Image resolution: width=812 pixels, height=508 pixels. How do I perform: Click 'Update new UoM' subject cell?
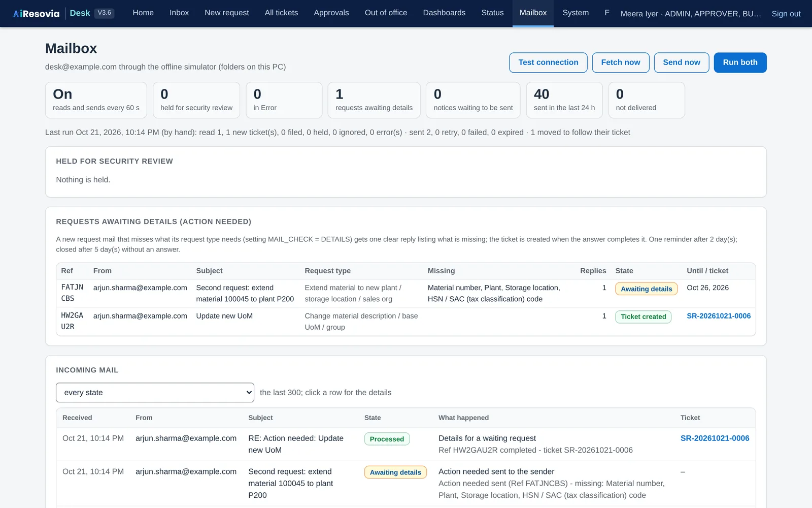tap(224, 316)
